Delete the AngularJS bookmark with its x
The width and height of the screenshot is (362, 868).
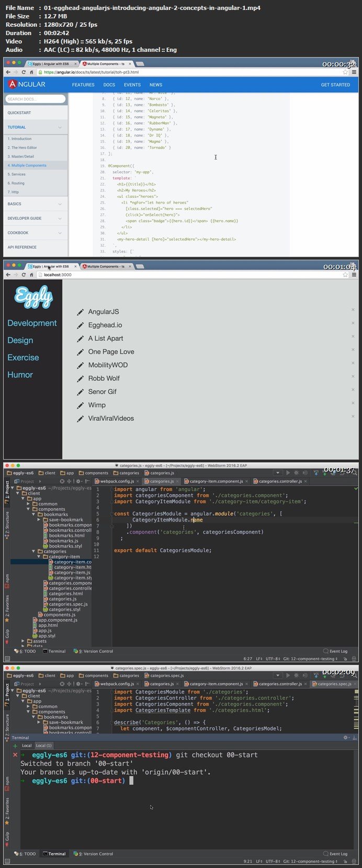[x=353, y=310]
